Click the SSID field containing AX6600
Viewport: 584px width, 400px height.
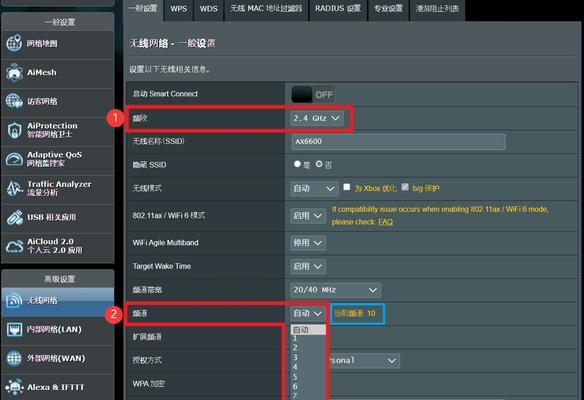pos(398,142)
